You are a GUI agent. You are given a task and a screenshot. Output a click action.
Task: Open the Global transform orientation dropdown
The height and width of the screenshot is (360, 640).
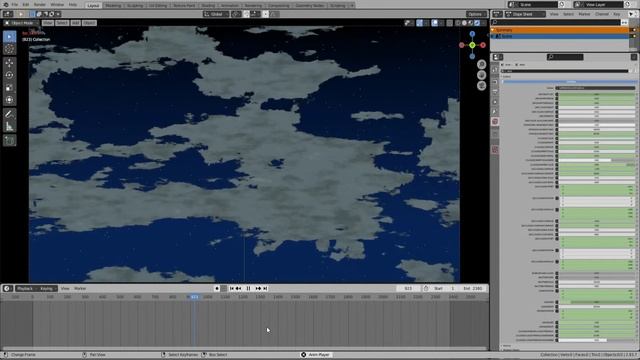[x=216, y=14]
